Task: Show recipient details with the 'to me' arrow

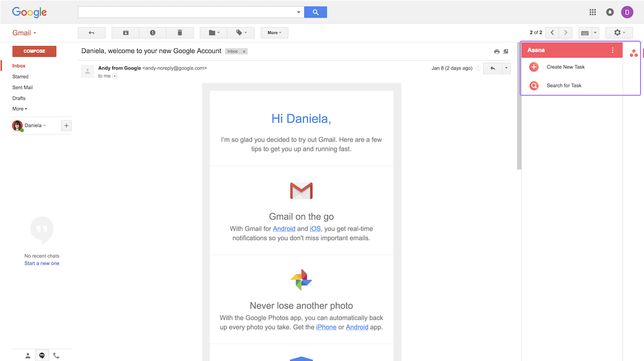Action: point(114,76)
